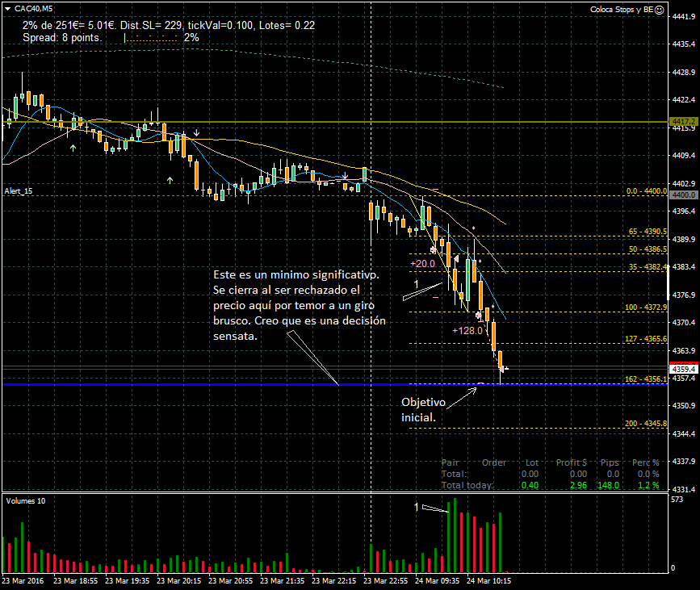Select the Fibonacci 162 - 4356.1 level
Screen dimensions: 700x590
(x=645, y=379)
